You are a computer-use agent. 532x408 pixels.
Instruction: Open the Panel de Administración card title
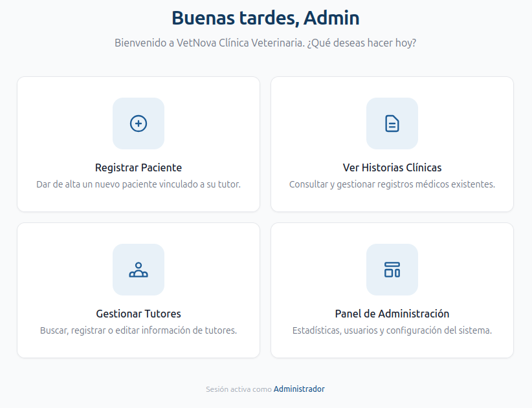tap(392, 314)
